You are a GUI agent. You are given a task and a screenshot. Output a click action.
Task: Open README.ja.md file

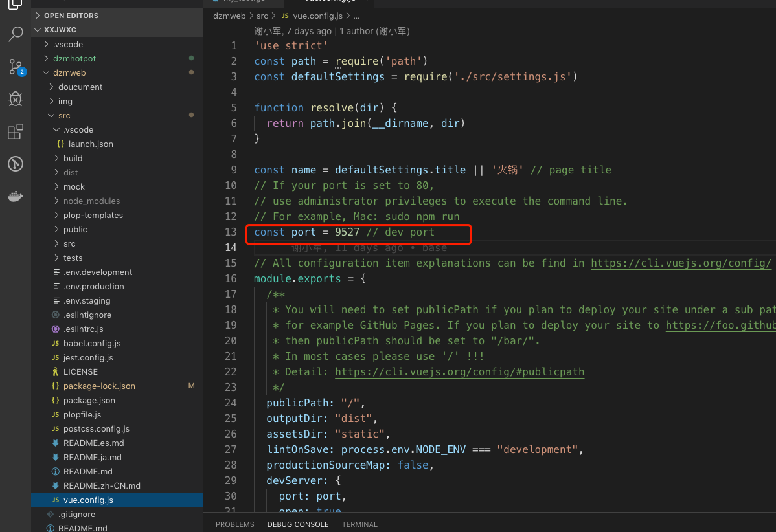click(117, 458)
